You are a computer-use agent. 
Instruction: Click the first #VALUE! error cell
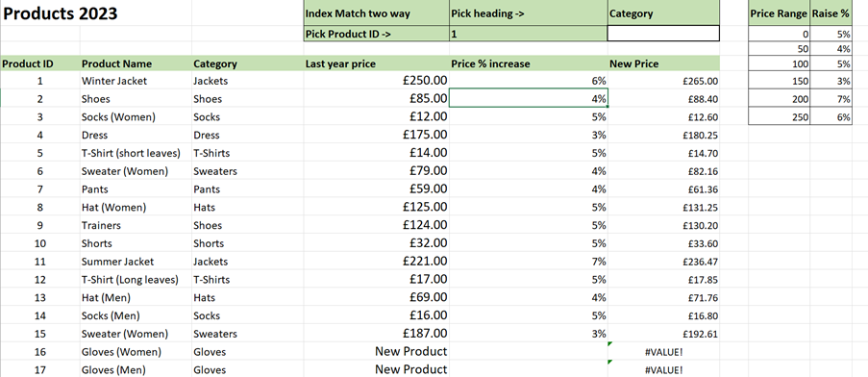[663, 352]
